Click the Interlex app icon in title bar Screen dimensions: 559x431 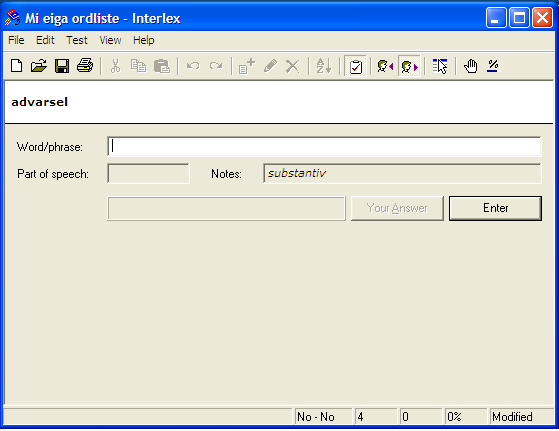click(12, 18)
